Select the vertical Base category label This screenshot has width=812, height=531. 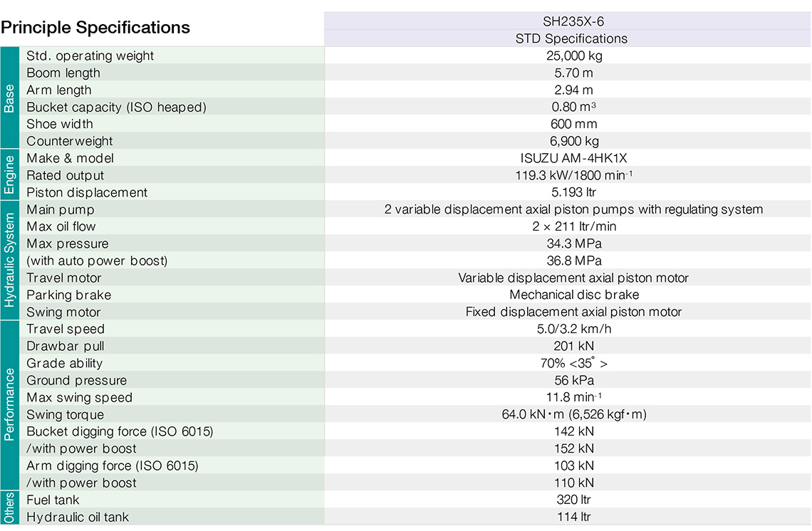[10, 98]
